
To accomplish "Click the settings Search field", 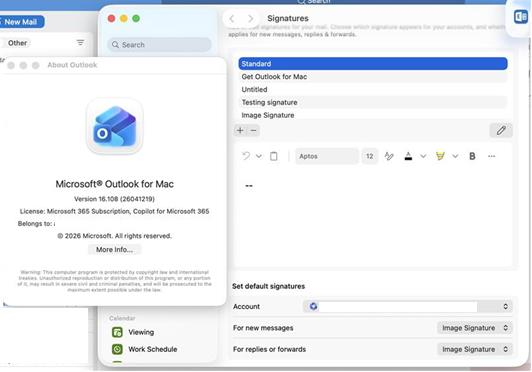I will point(159,44).
